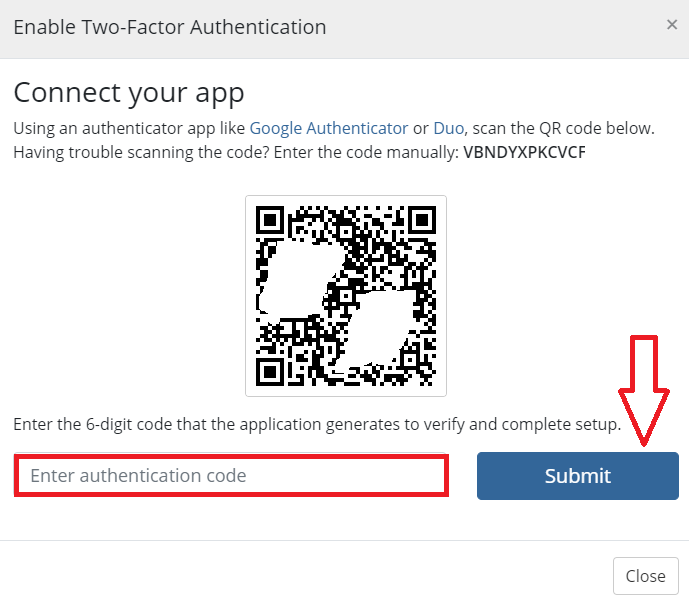The height and width of the screenshot is (601, 689).
Task: Click the QR code's top-right finder square
Action: 422,220
